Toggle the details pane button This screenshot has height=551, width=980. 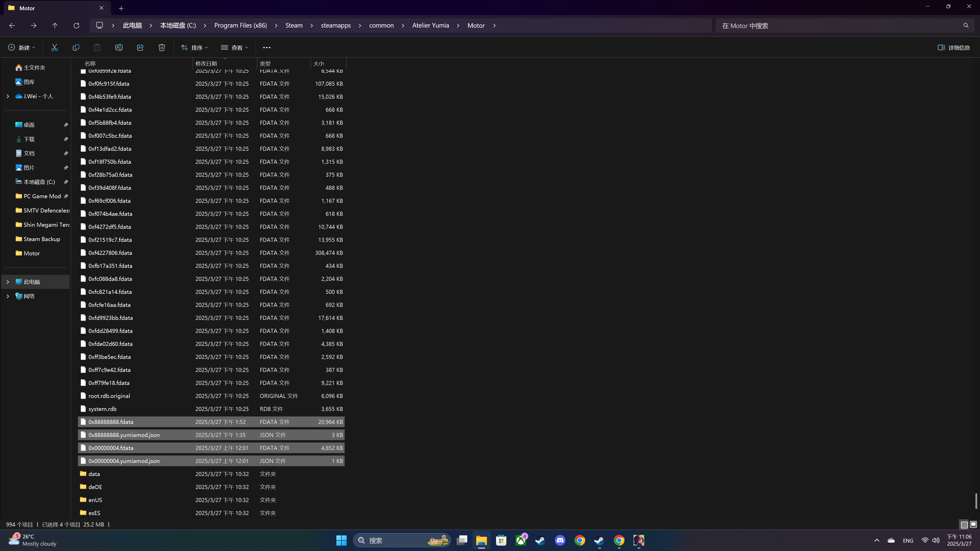point(954,47)
